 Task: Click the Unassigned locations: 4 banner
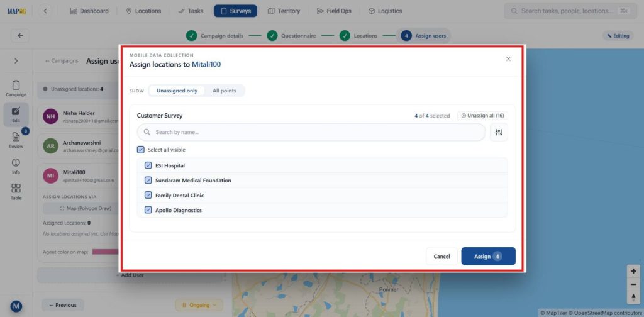point(78,89)
